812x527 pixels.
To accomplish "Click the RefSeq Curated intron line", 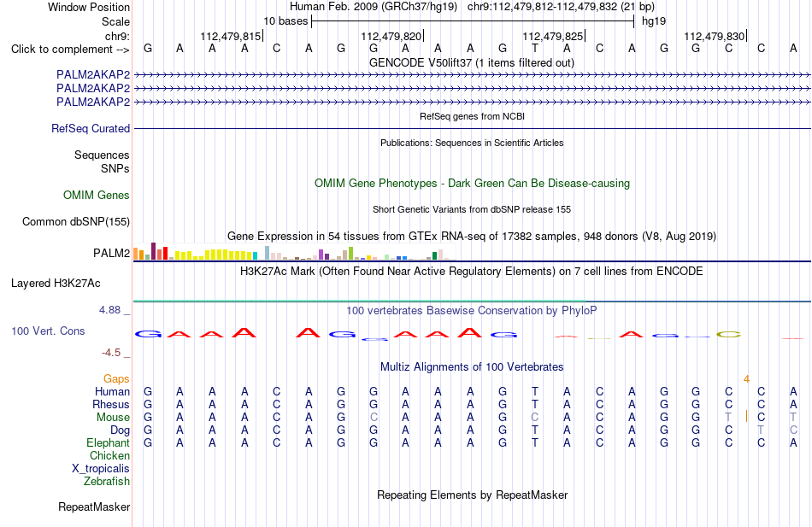I will click(472, 128).
